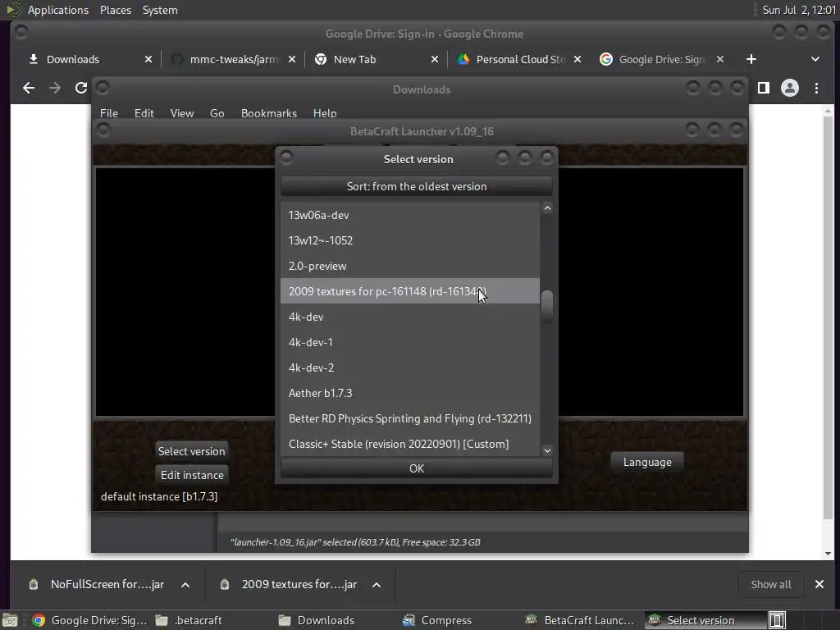Pick the 4k-dev-2 version

(x=410, y=367)
